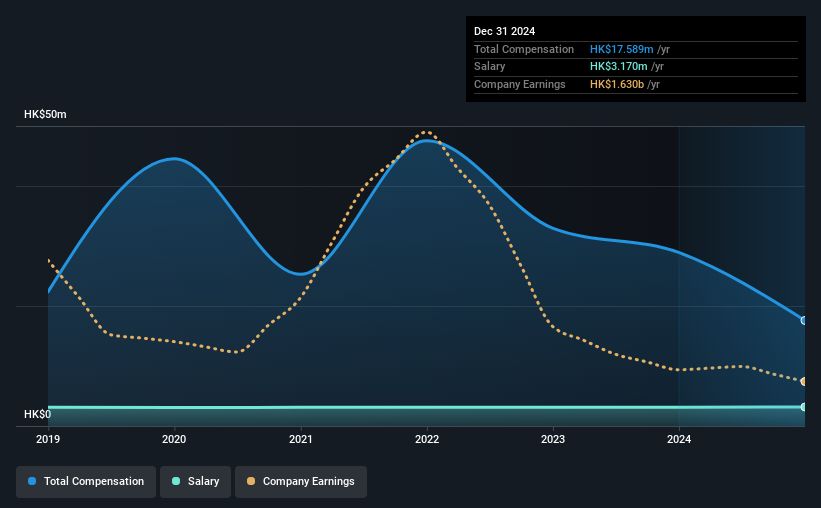The image size is (821, 508).
Task: Click the HK$0 y-axis label
Action: coord(38,414)
